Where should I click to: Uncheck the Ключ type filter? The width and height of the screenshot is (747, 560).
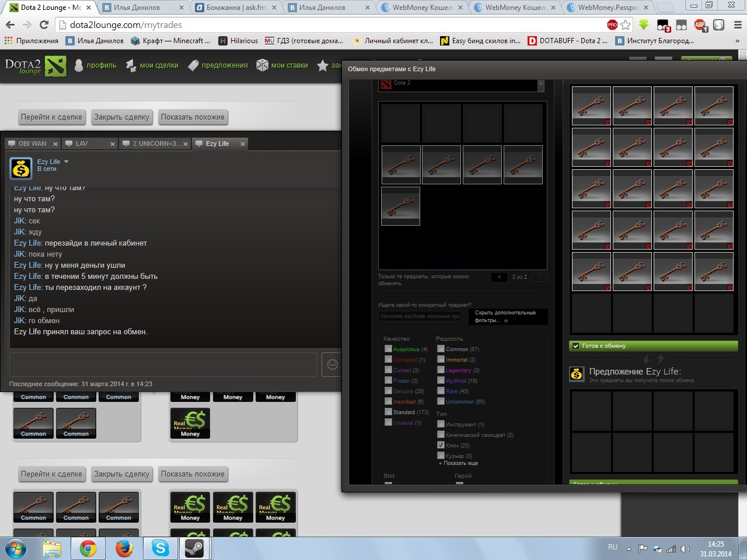pos(441,445)
